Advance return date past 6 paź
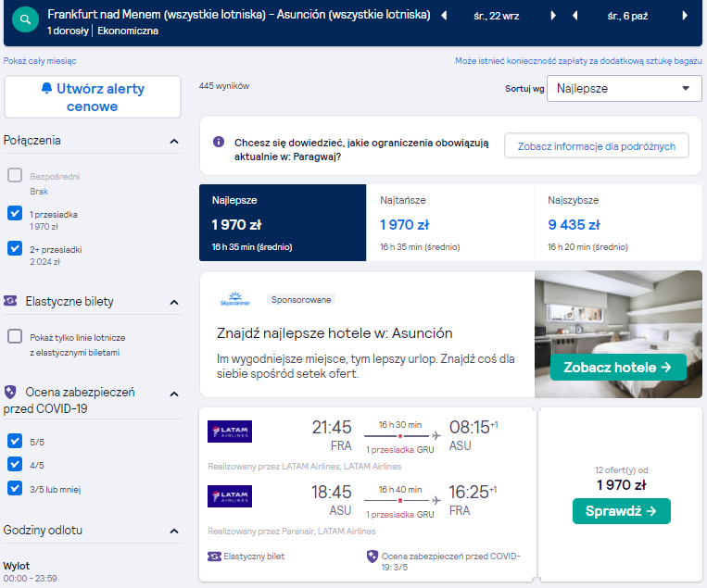Image resolution: width=707 pixels, height=588 pixels. click(x=685, y=16)
